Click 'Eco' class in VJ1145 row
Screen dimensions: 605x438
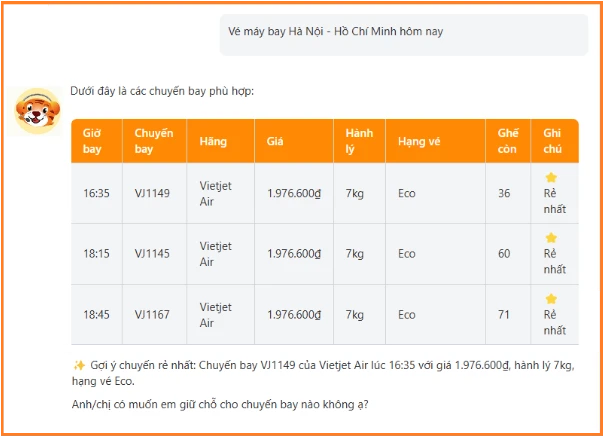(x=407, y=254)
